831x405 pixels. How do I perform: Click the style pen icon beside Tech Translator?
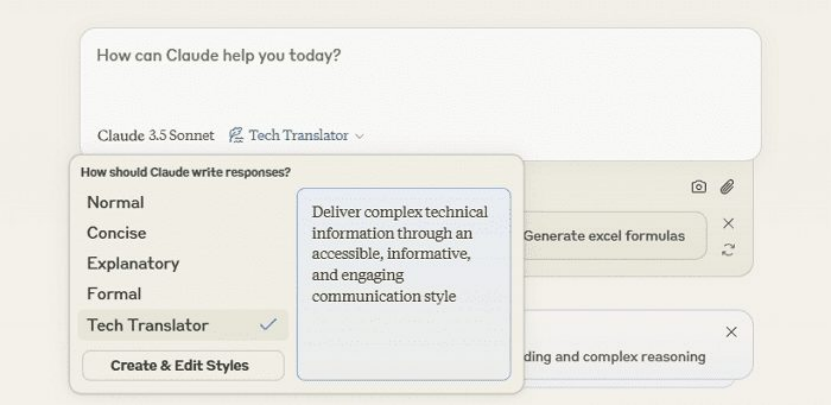(236, 136)
